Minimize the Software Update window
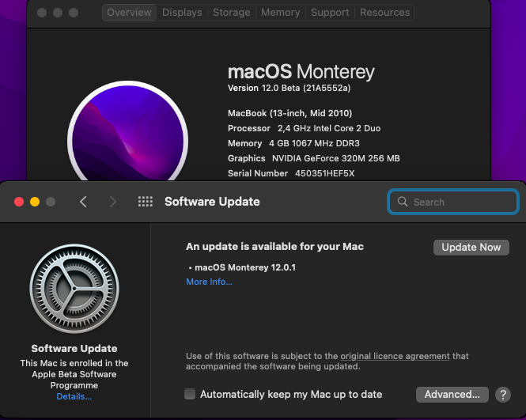Screen dimensions: 526x420 [x=35, y=202]
